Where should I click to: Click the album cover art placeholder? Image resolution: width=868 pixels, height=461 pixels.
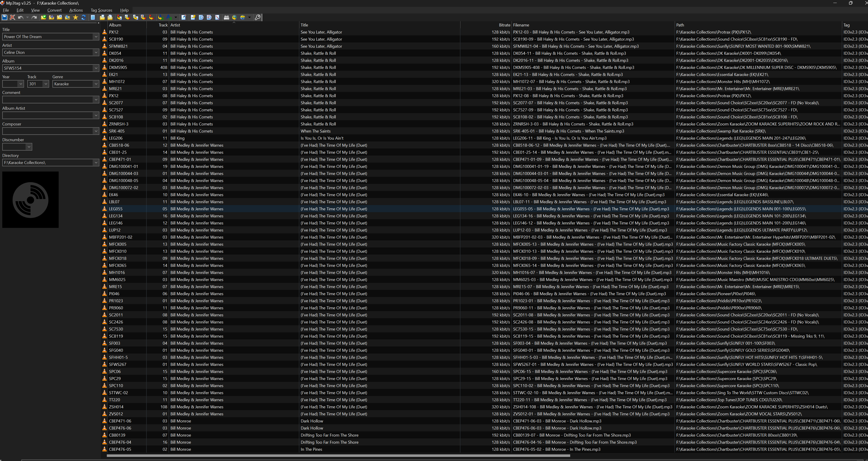pyautogui.click(x=30, y=200)
